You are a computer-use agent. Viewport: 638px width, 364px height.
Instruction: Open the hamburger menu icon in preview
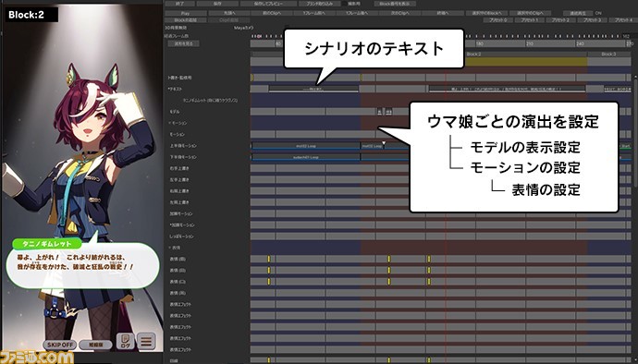pyautogui.click(x=146, y=341)
